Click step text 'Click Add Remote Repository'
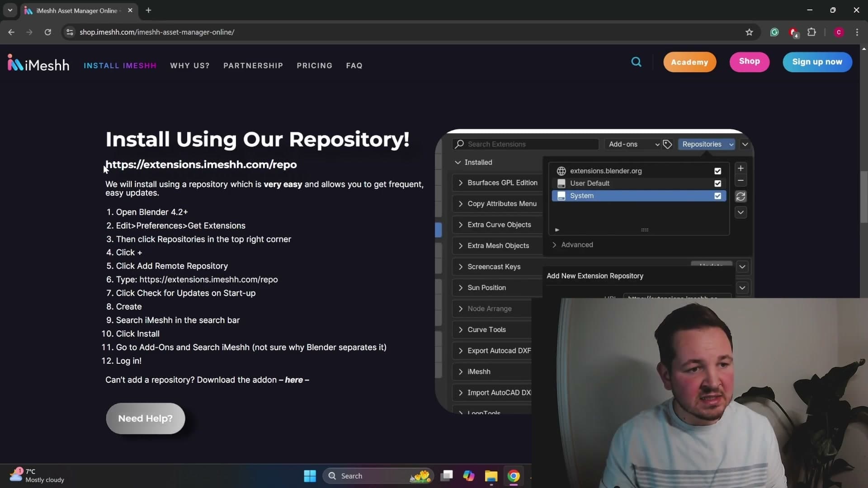Viewport: 868px width, 488px height. point(172,266)
